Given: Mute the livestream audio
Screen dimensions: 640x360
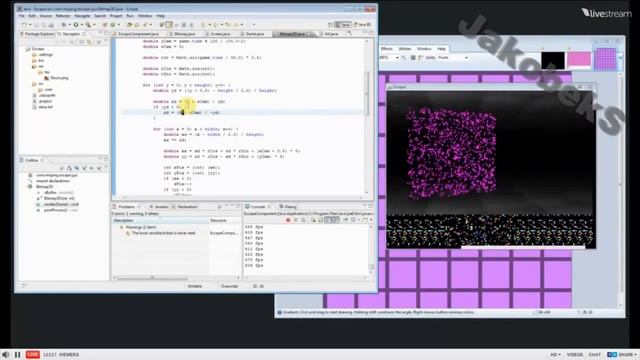Looking at the screenshot, I should [x=6, y=354].
